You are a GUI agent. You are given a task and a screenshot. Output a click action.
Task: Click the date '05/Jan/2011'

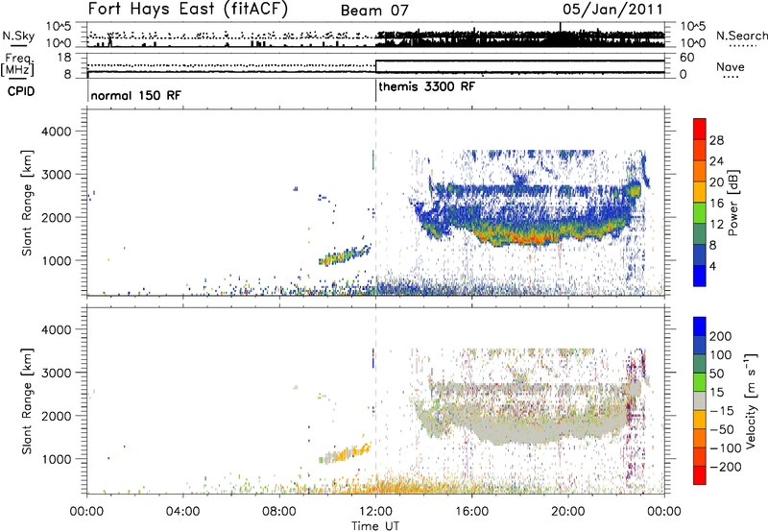click(x=612, y=10)
